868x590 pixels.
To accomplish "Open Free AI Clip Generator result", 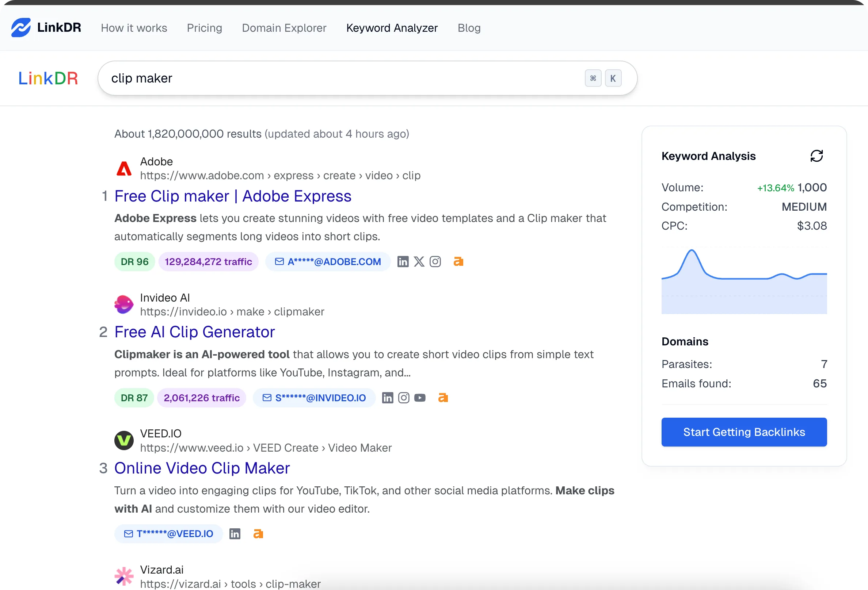I will 195,332.
